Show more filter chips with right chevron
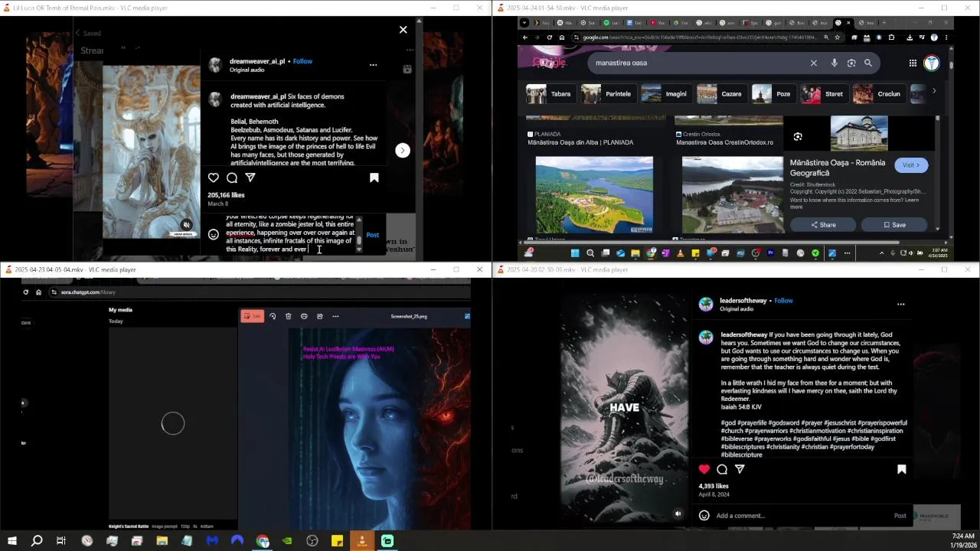Screen dimensions: 980x551 point(934,91)
